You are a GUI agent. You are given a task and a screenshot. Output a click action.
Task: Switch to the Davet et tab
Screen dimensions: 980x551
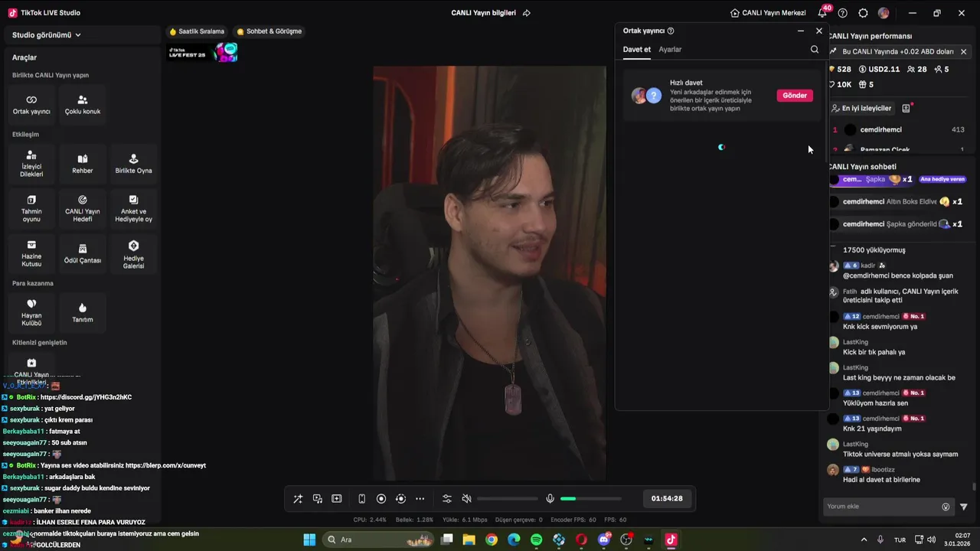(x=637, y=50)
